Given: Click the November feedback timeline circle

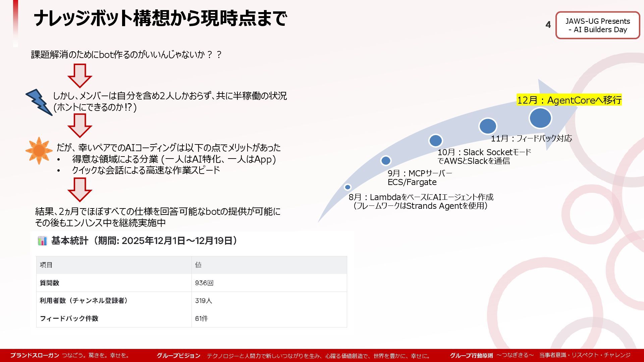Looking at the screenshot, I should pyautogui.click(x=487, y=126).
